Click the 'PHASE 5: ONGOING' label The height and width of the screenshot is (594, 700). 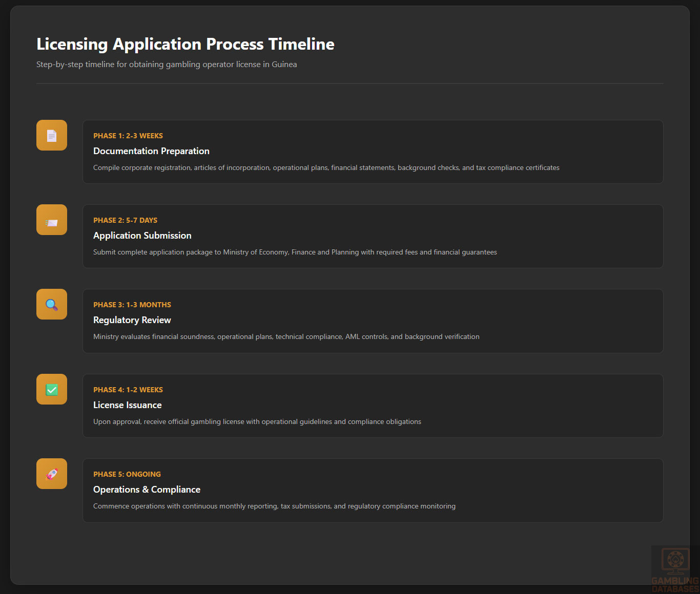[x=127, y=474]
